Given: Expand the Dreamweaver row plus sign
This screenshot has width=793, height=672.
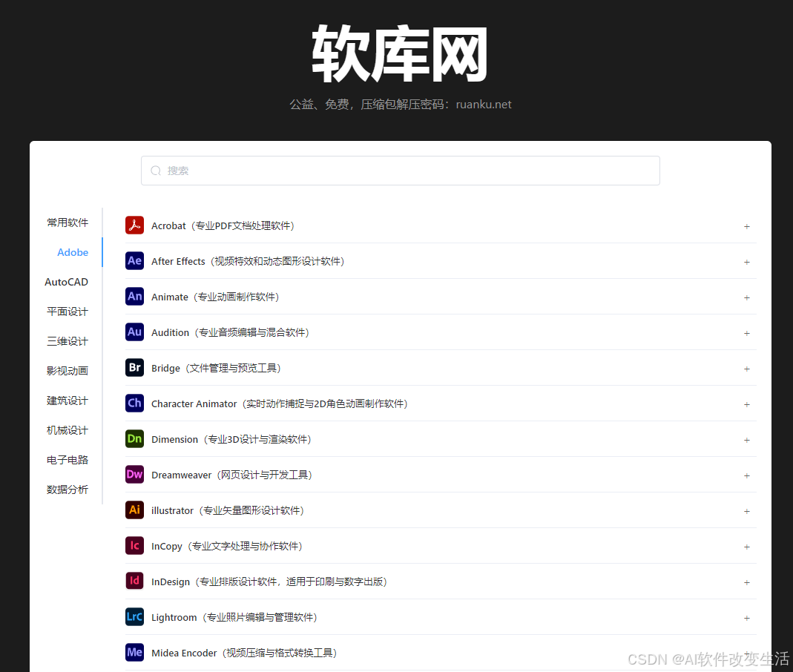Looking at the screenshot, I should click(746, 475).
